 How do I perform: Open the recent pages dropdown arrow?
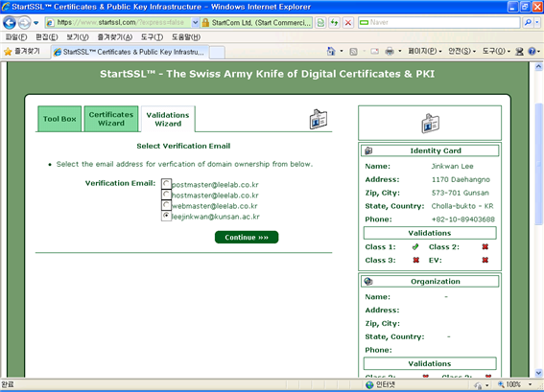coord(36,23)
